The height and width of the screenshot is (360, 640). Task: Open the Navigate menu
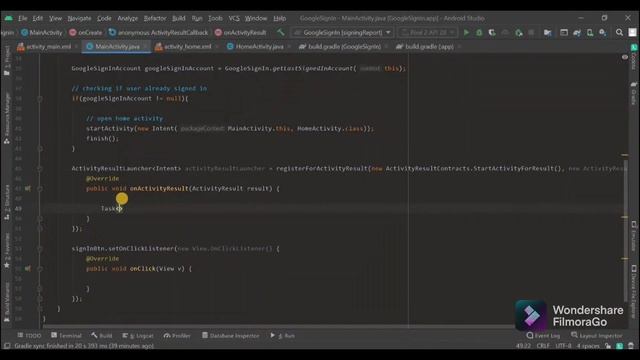click(x=79, y=18)
